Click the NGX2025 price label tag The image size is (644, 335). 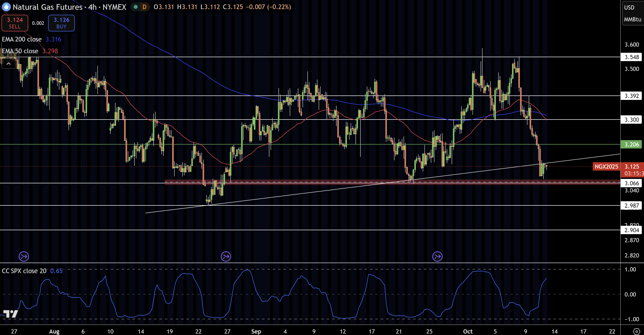tap(606, 166)
